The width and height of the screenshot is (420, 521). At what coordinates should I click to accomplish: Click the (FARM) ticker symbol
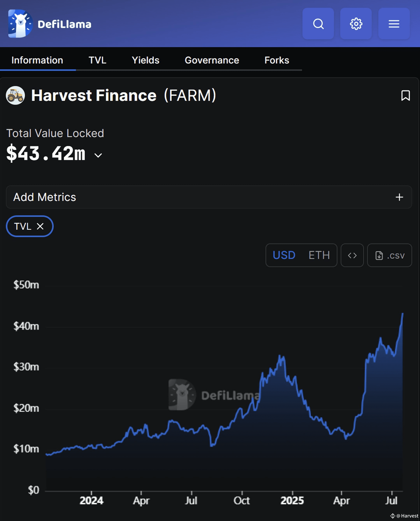coord(190,95)
